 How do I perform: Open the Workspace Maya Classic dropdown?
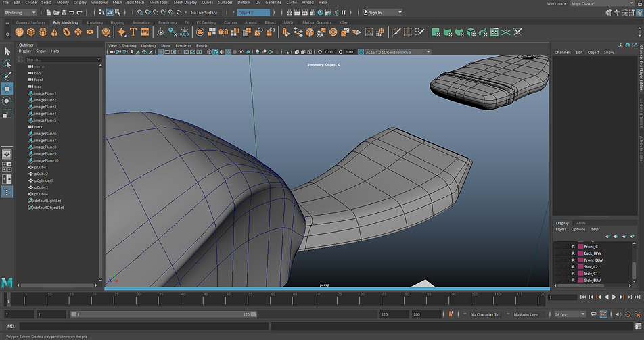pos(602,3)
